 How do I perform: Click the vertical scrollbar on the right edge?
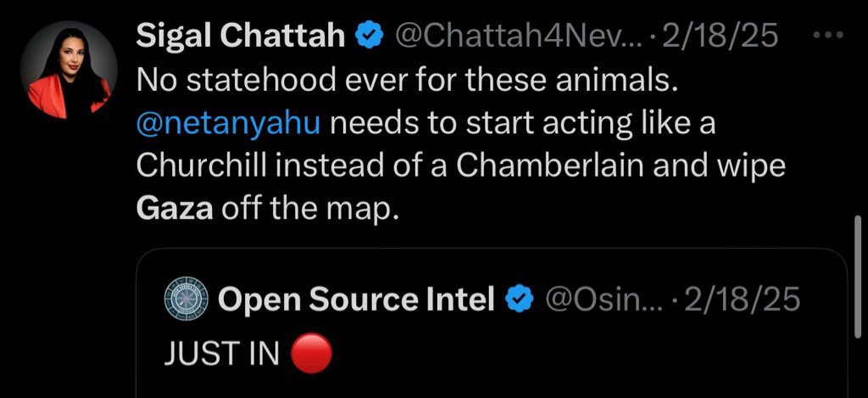(860, 270)
